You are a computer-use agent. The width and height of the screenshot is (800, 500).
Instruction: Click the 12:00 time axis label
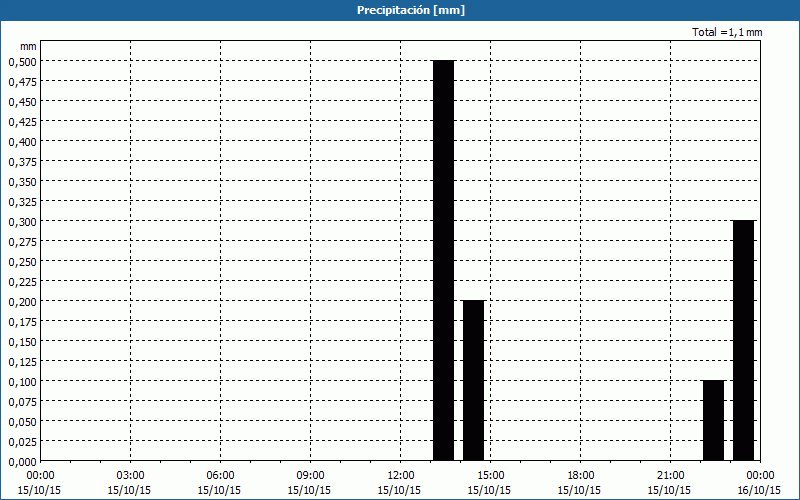[x=401, y=476]
